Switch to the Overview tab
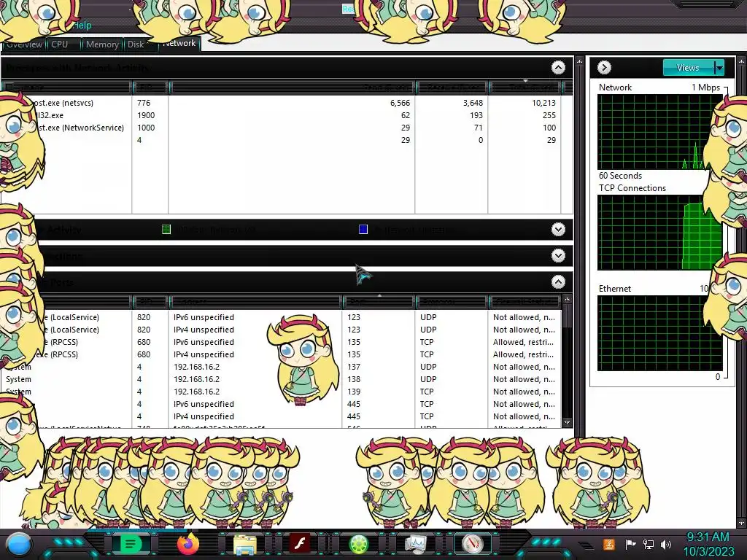The image size is (747, 560). tap(24, 44)
